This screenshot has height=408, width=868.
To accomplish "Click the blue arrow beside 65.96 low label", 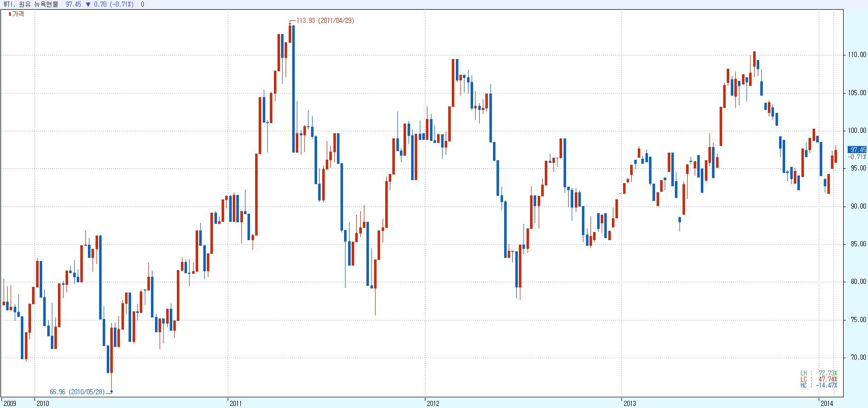I will point(110,391).
